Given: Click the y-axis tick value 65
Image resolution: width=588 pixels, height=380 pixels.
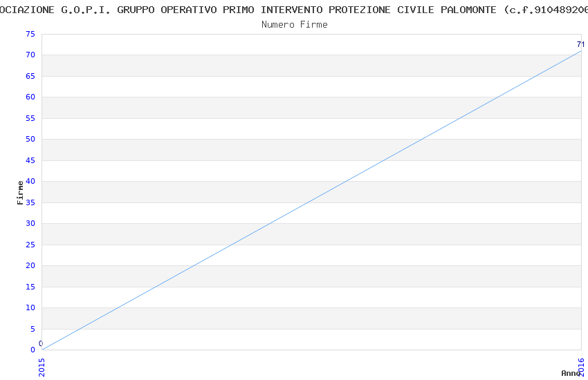Looking at the screenshot, I should pos(30,76).
